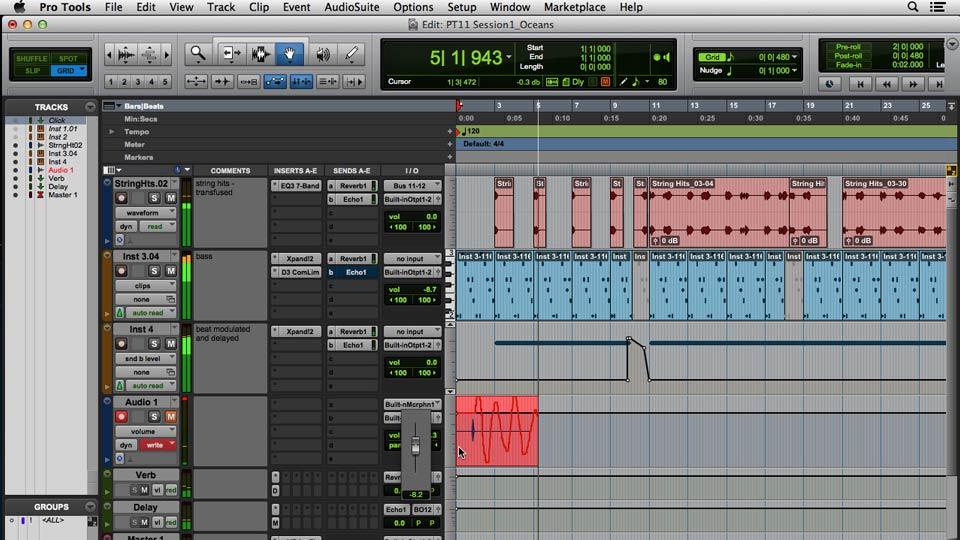This screenshot has height=540, width=960.
Task: Toggle Mirrored MIDI Editing button
Action: (x=249, y=81)
